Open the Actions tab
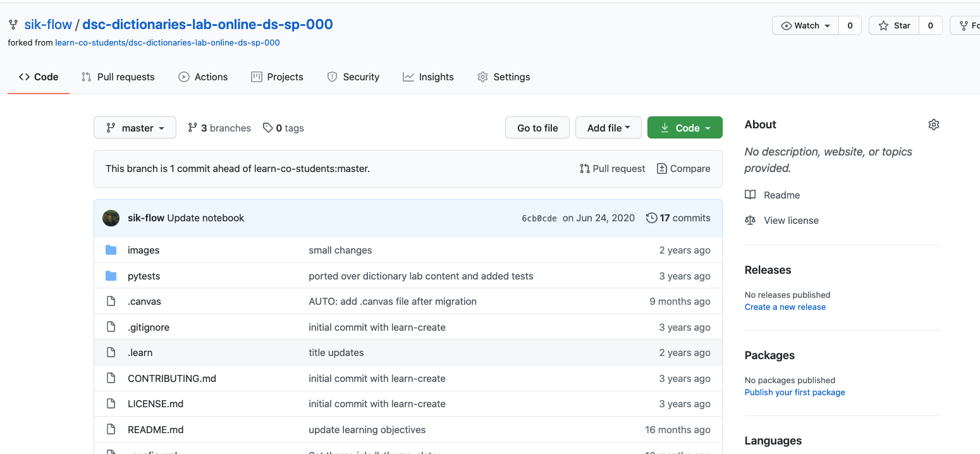This screenshot has width=980, height=454. [203, 77]
